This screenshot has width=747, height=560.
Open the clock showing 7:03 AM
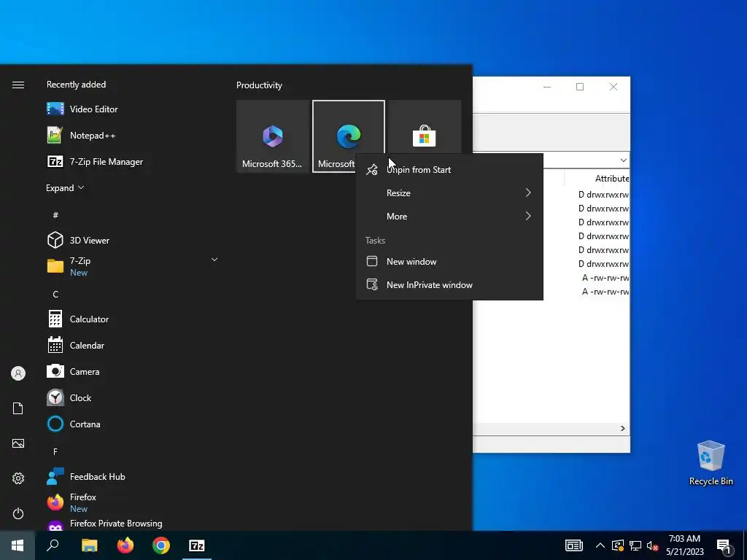click(x=684, y=545)
